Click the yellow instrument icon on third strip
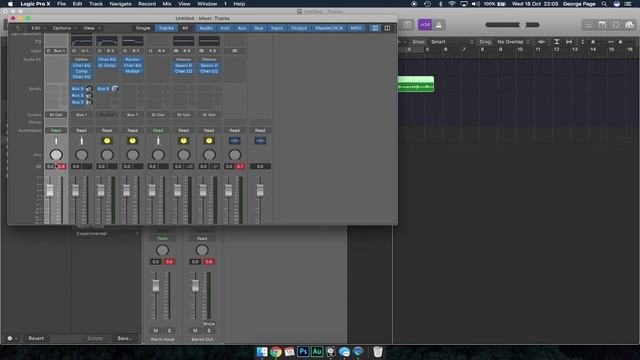Viewport: 640px width, 360px height. click(107, 140)
